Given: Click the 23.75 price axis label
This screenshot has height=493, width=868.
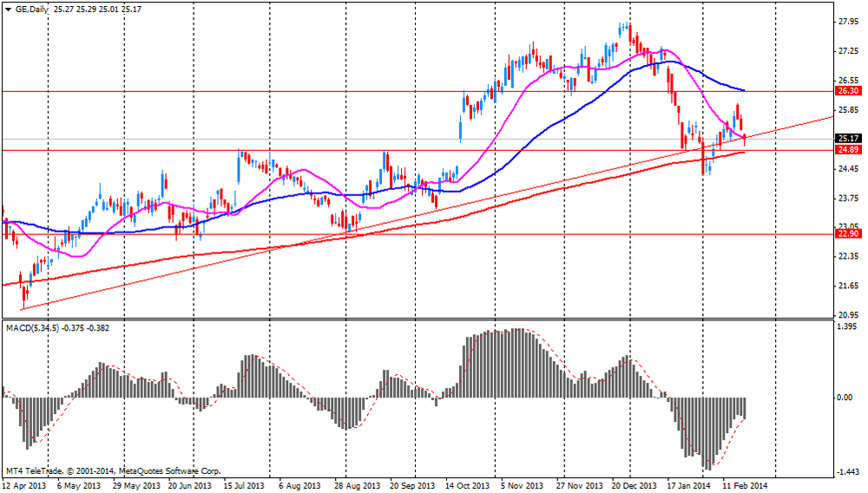Looking at the screenshot, I should pos(849,198).
